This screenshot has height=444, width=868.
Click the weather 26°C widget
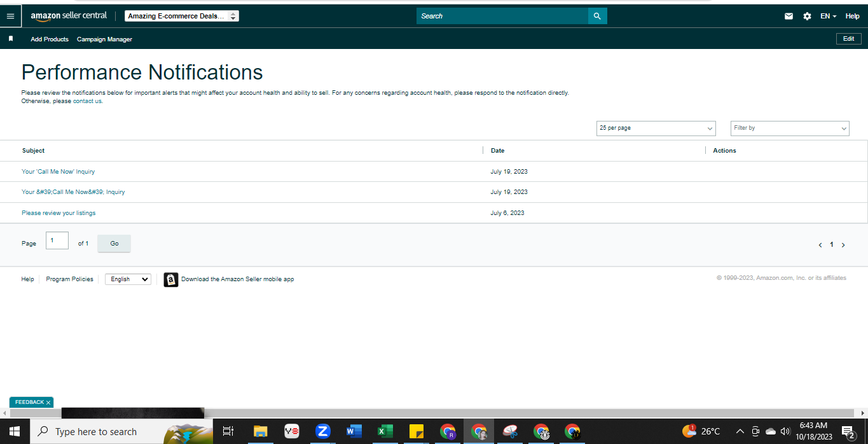[701, 431]
